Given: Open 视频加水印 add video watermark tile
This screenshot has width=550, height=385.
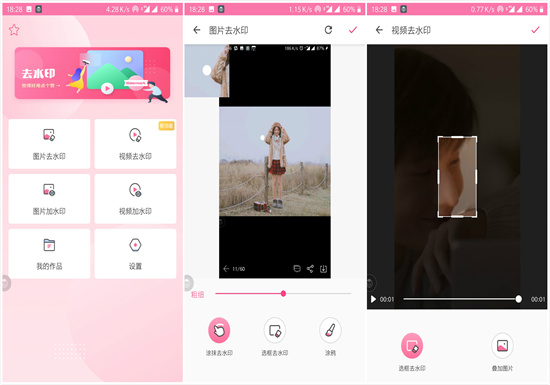Looking at the screenshot, I should click(x=135, y=199).
